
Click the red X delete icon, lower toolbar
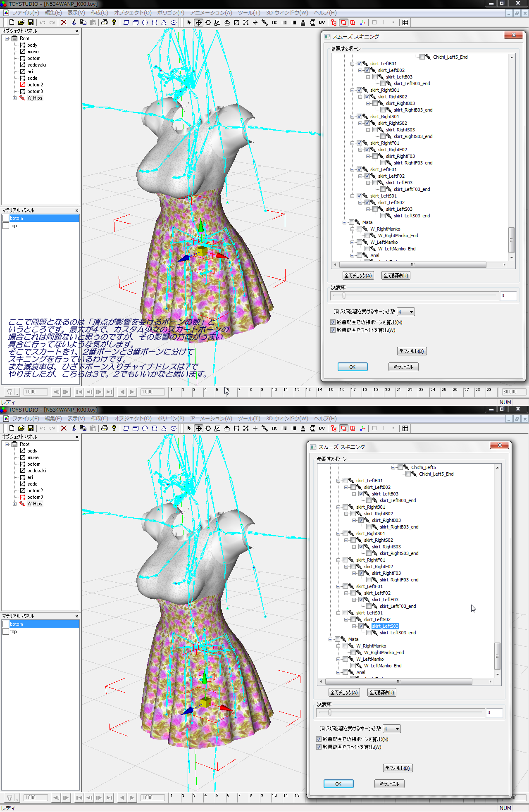[x=64, y=429]
